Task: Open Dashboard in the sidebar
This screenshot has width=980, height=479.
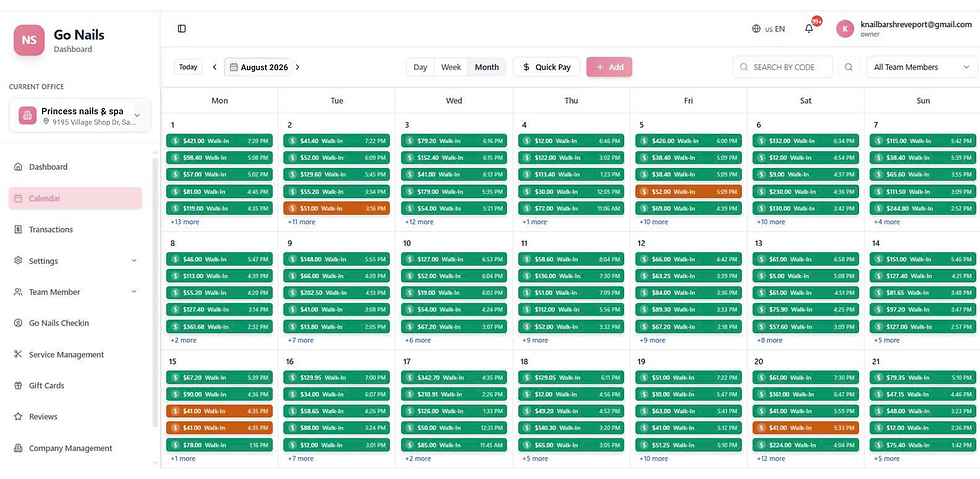Action: pos(75,167)
